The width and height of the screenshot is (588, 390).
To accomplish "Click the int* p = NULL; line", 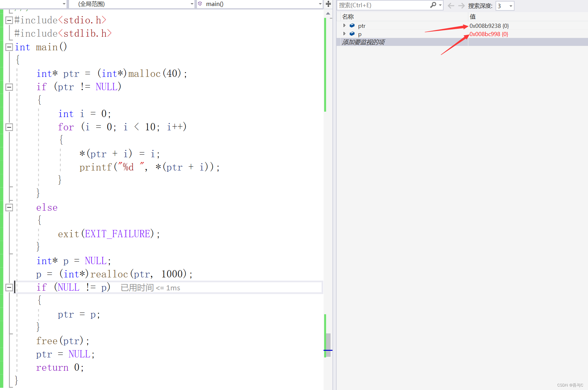I will (74, 261).
